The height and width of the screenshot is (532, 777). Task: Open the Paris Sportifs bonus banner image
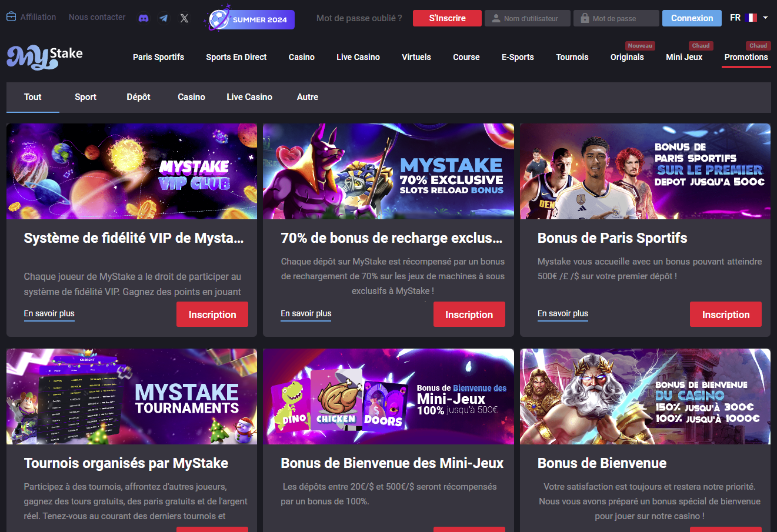tap(645, 171)
